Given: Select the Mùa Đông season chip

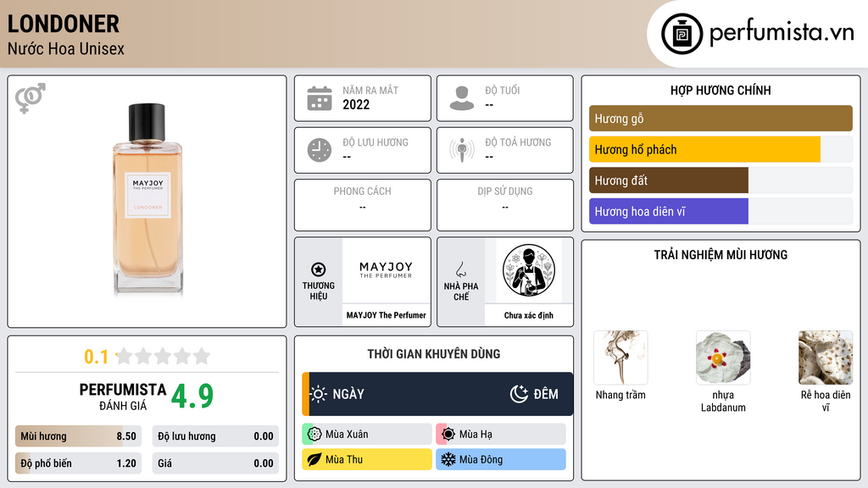Looking at the screenshot, I should [501, 459].
